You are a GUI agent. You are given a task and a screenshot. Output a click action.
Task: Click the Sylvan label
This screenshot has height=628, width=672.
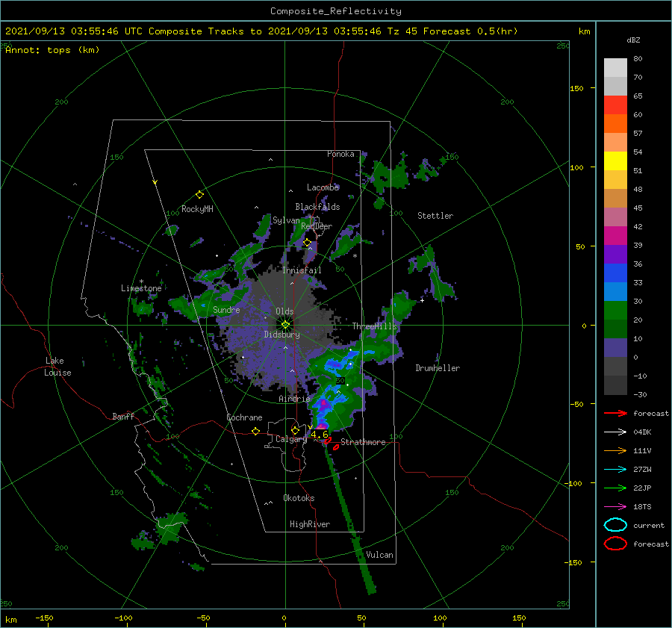pos(286,220)
